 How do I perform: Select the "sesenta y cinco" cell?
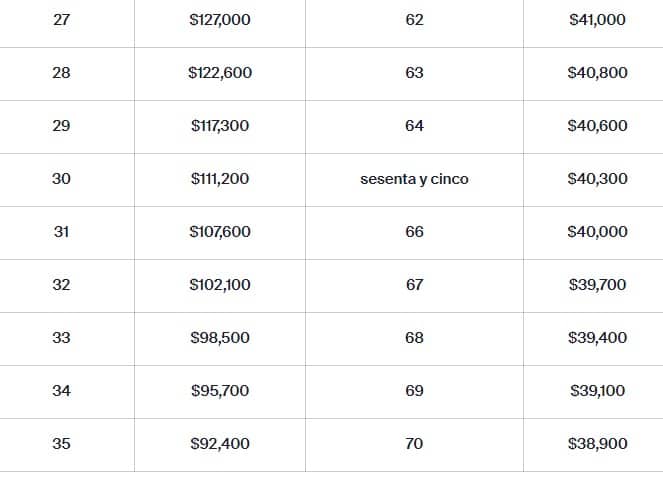click(x=414, y=179)
